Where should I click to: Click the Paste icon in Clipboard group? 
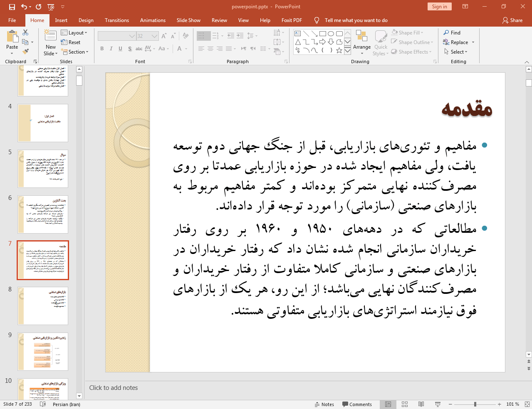click(12, 38)
